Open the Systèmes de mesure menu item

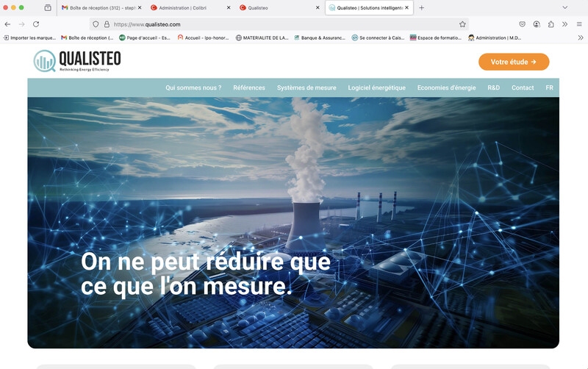[x=306, y=87]
